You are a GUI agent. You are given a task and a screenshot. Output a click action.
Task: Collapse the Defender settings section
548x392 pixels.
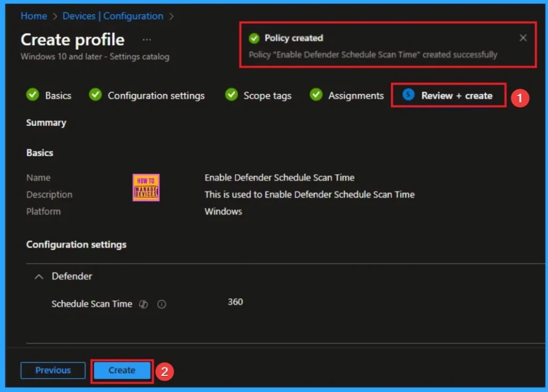point(39,276)
